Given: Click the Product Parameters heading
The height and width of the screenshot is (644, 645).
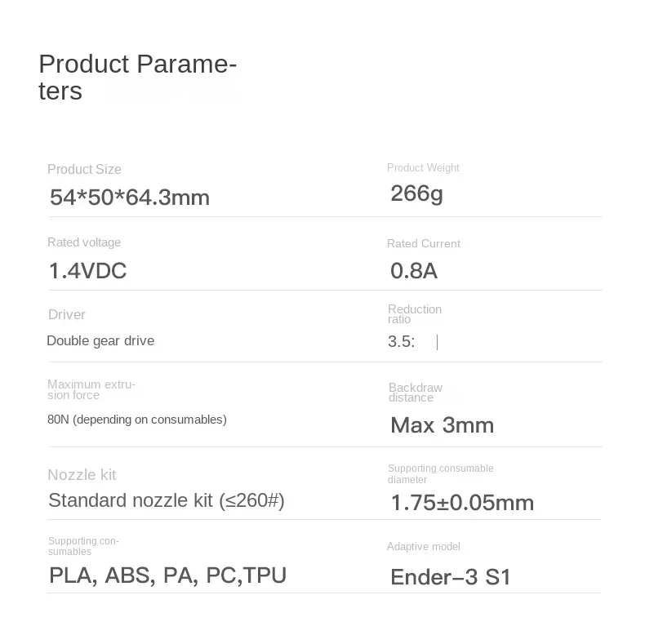Looking at the screenshot, I should click(137, 78).
